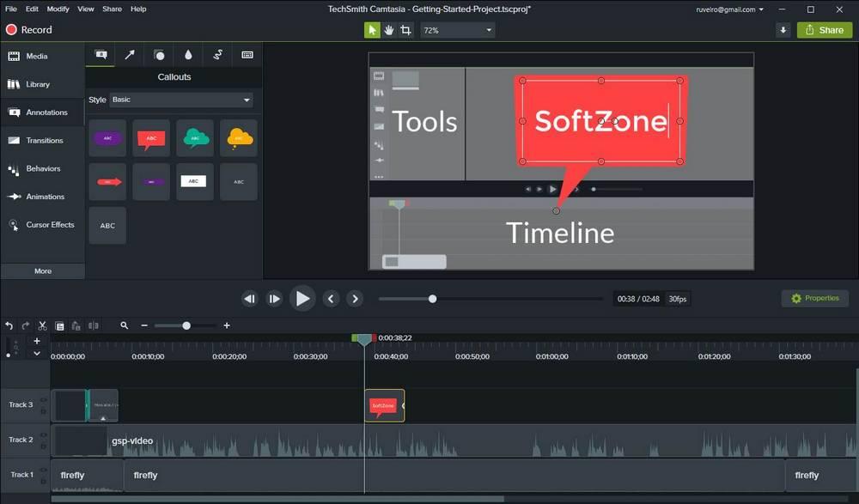The width and height of the screenshot is (859, 504).
Task: Open the Modify menu
Action: coord(58,9)
